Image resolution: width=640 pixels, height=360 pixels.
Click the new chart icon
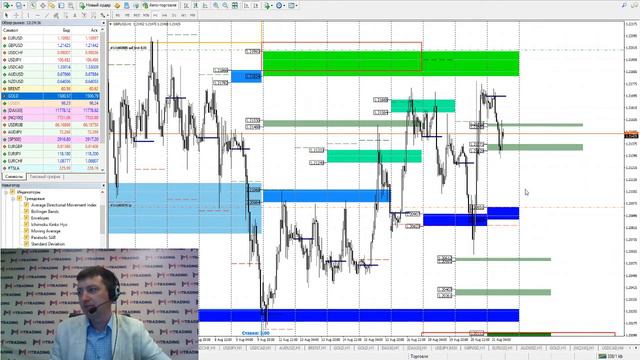[x=7, y=6]
